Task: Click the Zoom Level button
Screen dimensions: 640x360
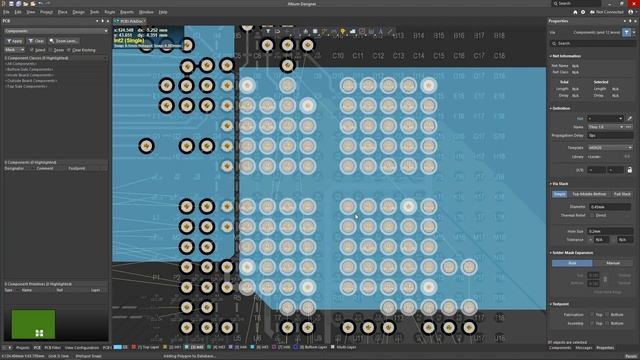Action: (x=63, y=41)
